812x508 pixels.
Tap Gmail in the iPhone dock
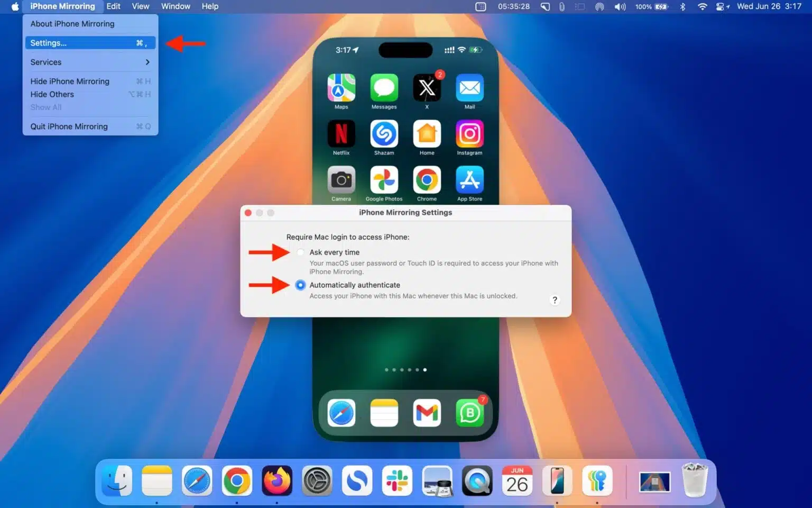[x=427, y=413]
